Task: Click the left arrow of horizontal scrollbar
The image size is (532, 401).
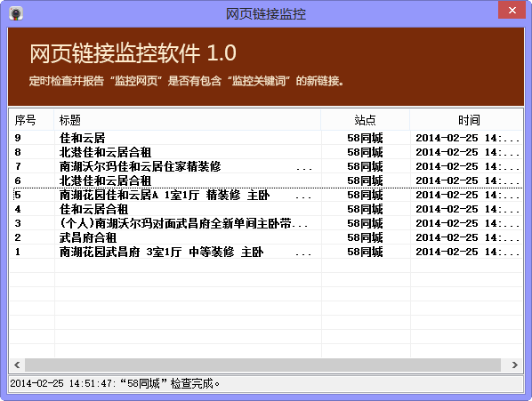Action: tap(17, 365)
